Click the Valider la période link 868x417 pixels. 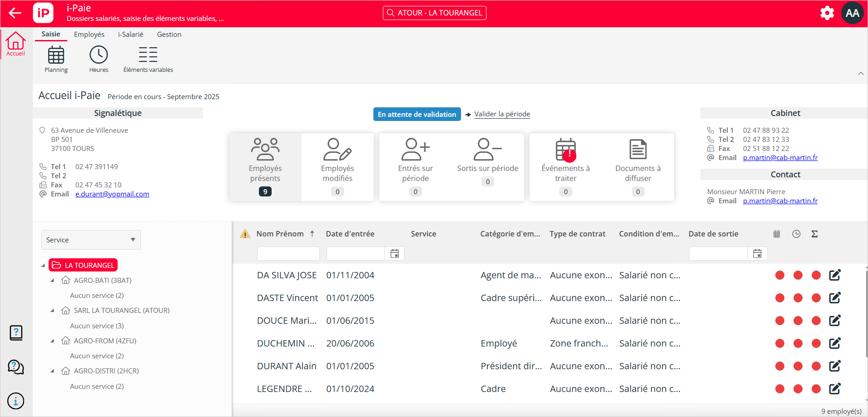click(502, 114)
